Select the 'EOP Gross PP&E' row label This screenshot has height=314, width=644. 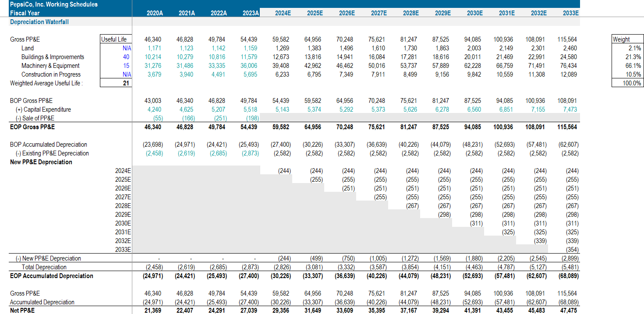32,127
